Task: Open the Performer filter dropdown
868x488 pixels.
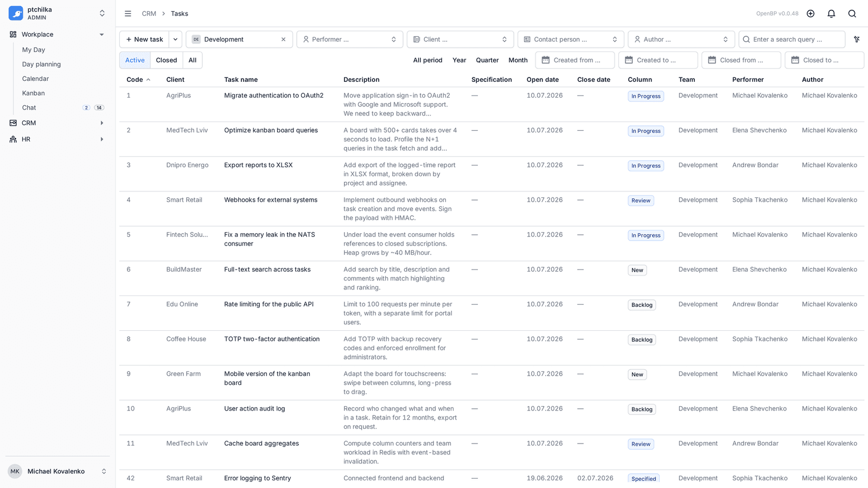Action: click(x=349, y=39)
